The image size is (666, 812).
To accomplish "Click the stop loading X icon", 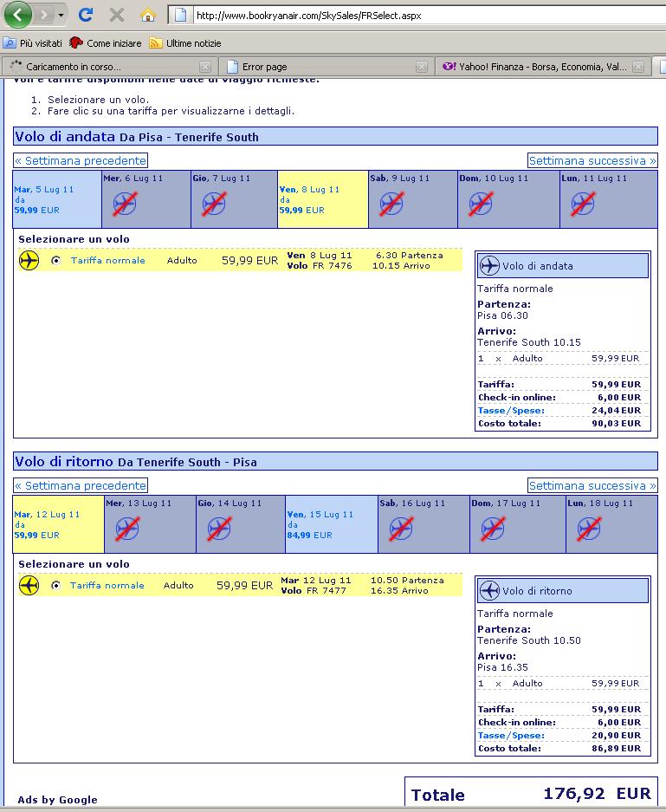I will point(116,15).
